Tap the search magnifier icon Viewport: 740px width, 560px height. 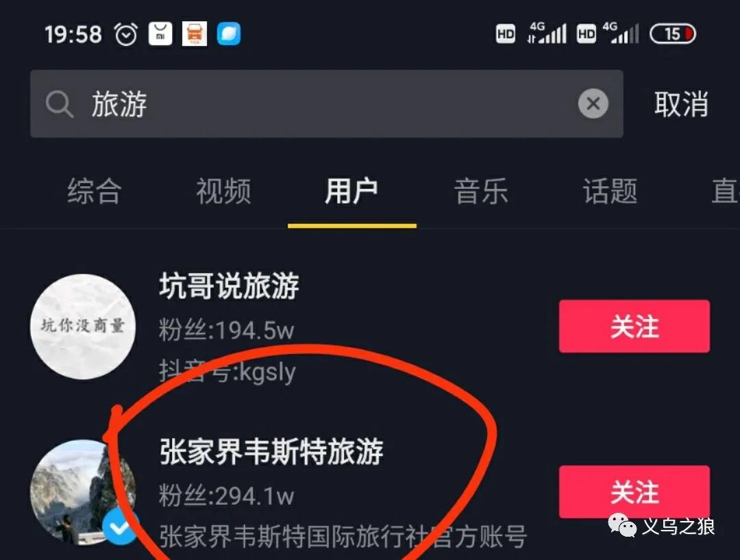(60, 103)
